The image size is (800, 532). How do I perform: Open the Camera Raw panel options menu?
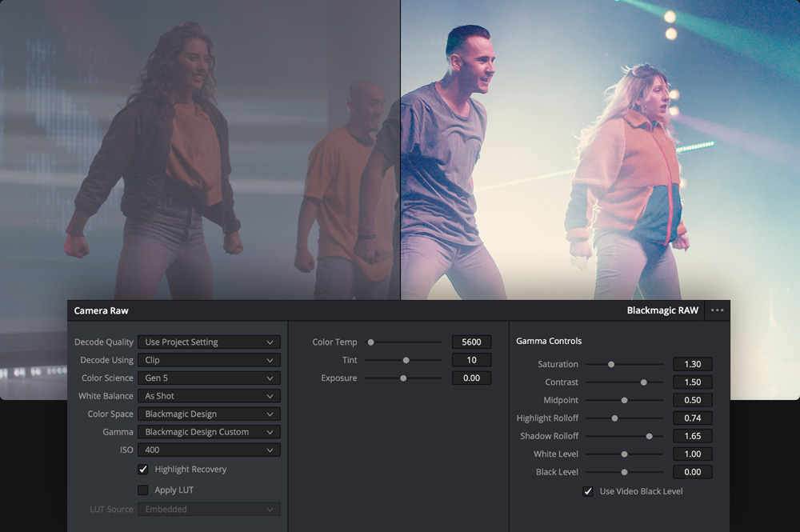point(717,310)
